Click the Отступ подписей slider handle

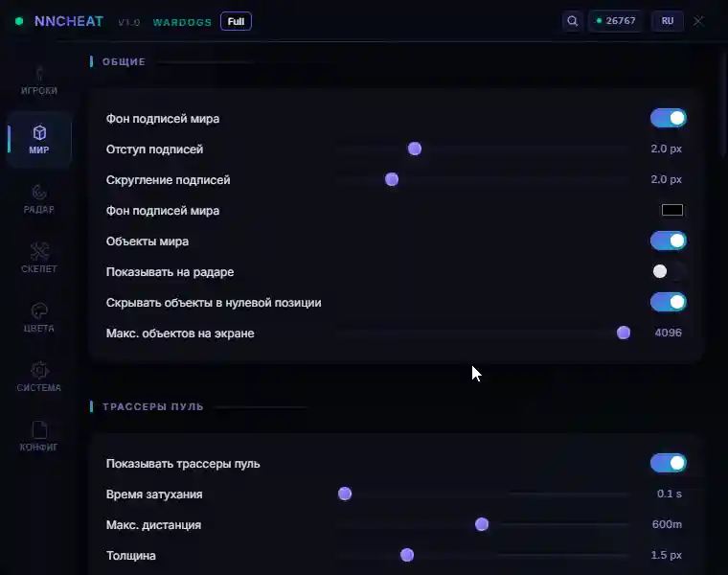point(415,149)
